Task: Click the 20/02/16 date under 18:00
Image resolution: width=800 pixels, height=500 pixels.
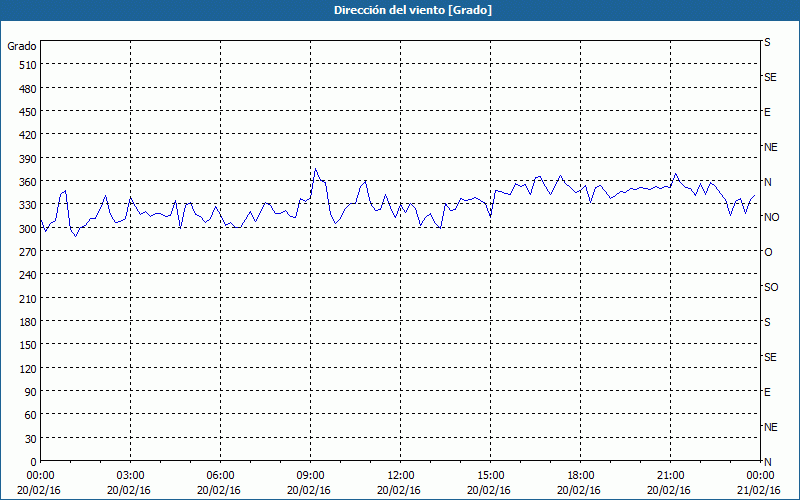Action: (x=579, y=490)
